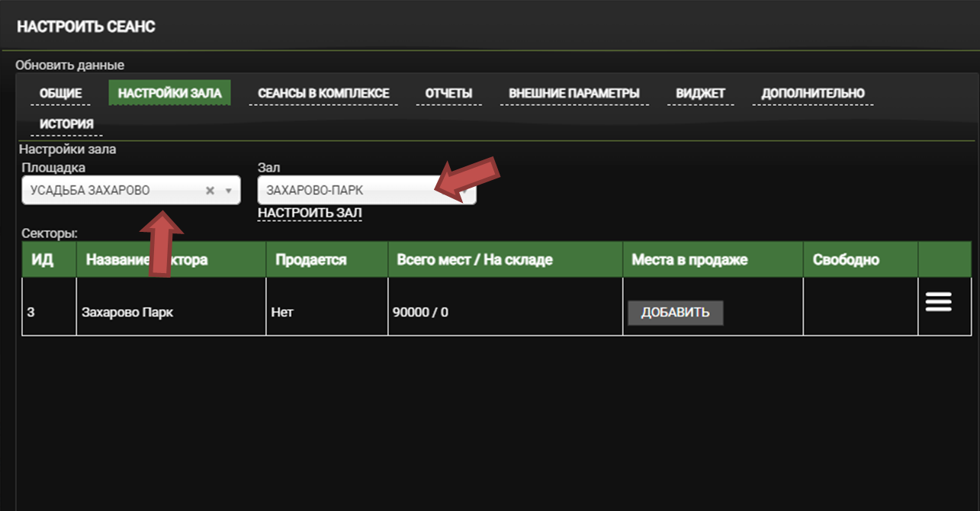Show the История tab
Screen dimensions: 980x511
(66, 124)
